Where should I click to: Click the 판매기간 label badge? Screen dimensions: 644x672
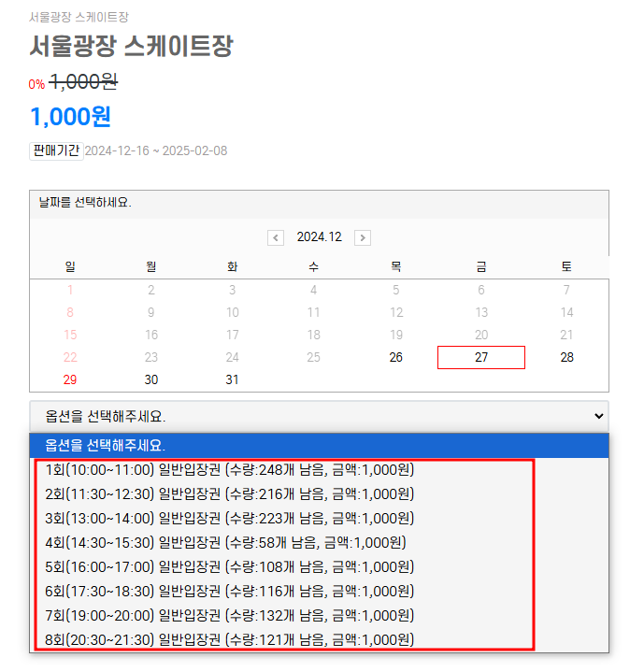(56, 150)
